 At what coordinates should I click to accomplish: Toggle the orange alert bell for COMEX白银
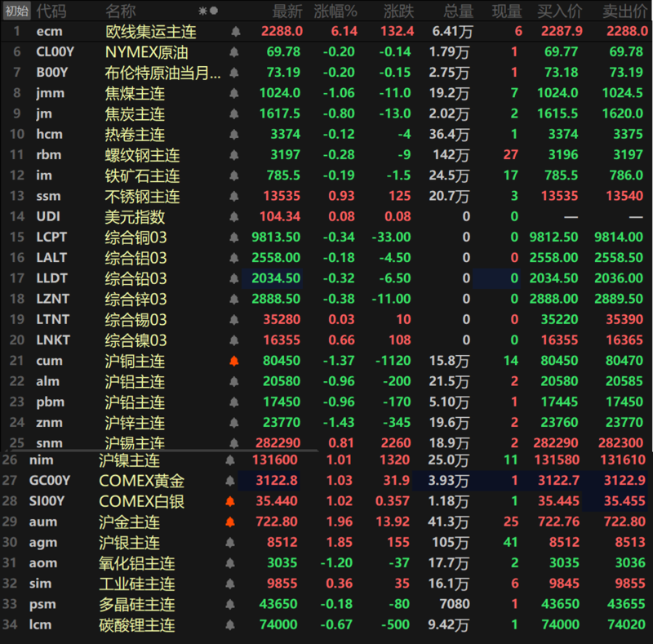point(230,501)
